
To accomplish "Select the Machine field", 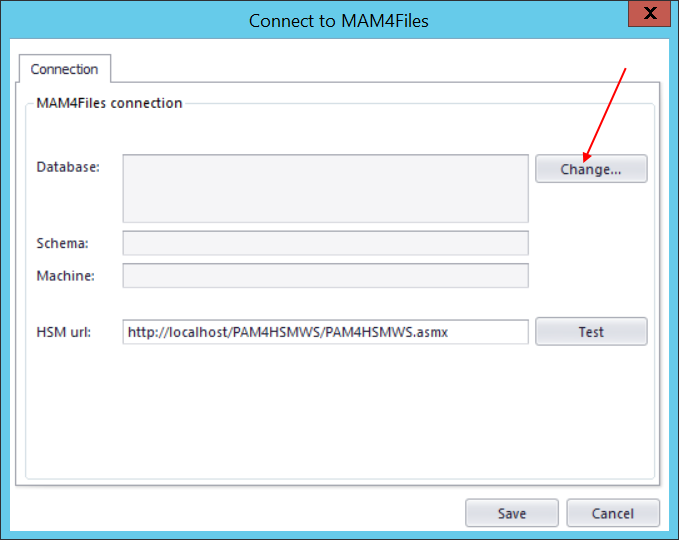I will click(325, 275).
